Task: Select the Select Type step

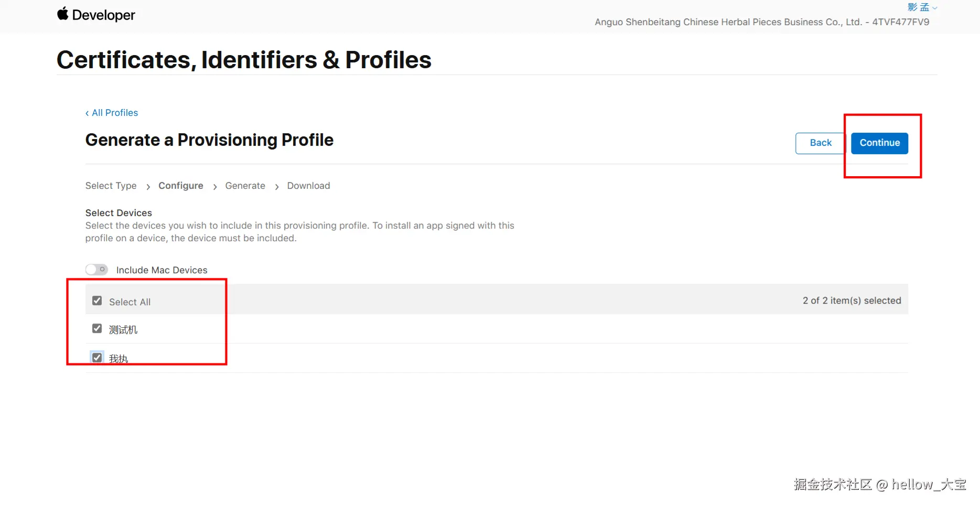Action: [x=111, y=186]
